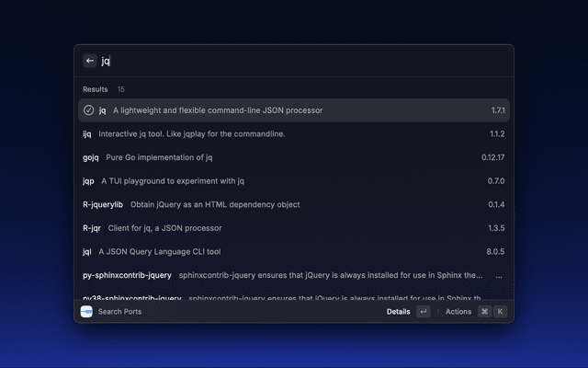The height and width of the screenshot is (368, 588).
Task: Click the back arrow button
Action: 90,61
